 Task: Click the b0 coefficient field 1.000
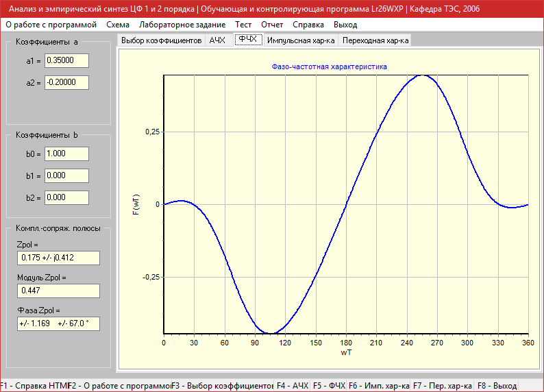tap(66, 154)
